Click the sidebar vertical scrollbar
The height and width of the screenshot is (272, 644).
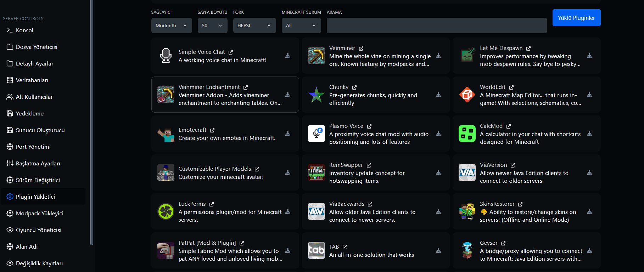(92, 122)
